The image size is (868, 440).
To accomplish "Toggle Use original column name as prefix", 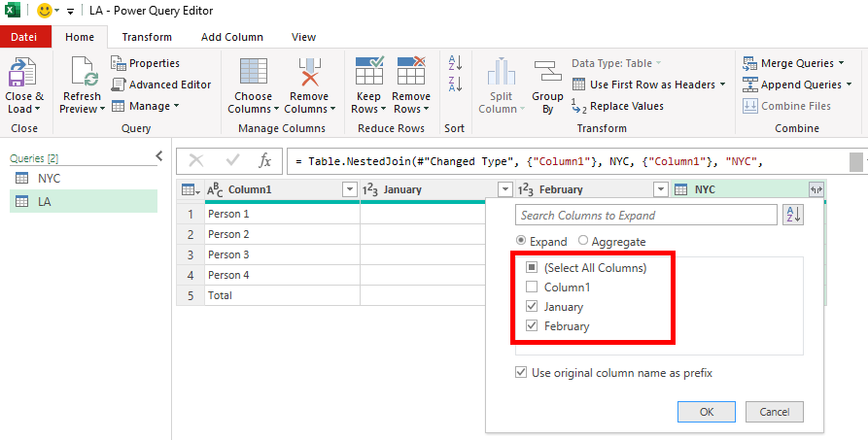I will pos(523,372).
